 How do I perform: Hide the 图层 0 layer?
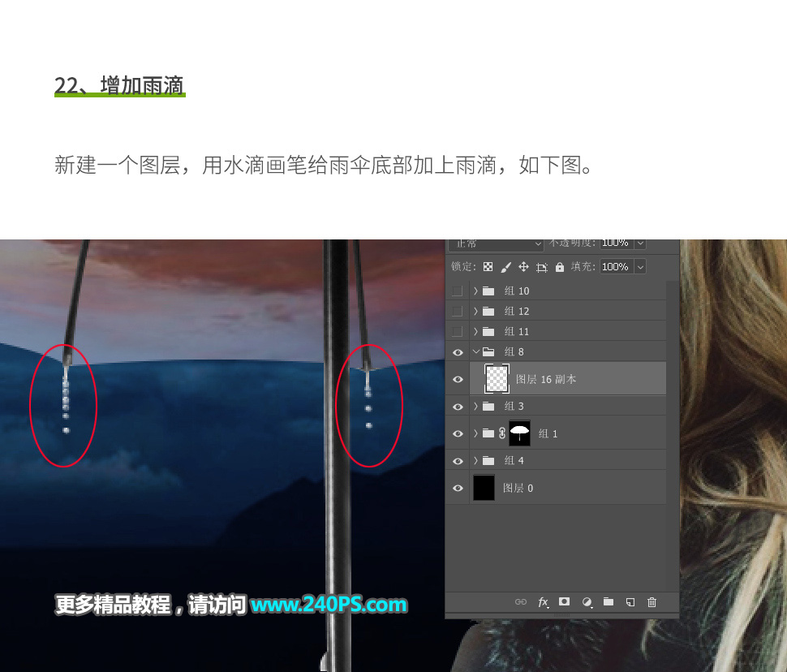click(458, 488)
